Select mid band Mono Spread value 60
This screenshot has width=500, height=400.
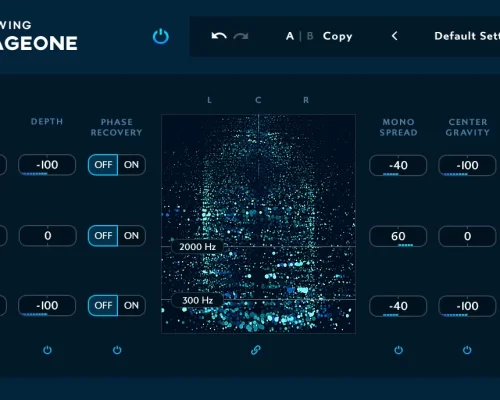pyautogui.click(x=398, y=236)
